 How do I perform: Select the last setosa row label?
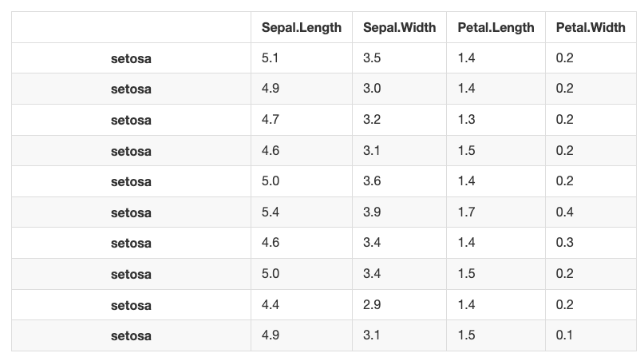131,335
